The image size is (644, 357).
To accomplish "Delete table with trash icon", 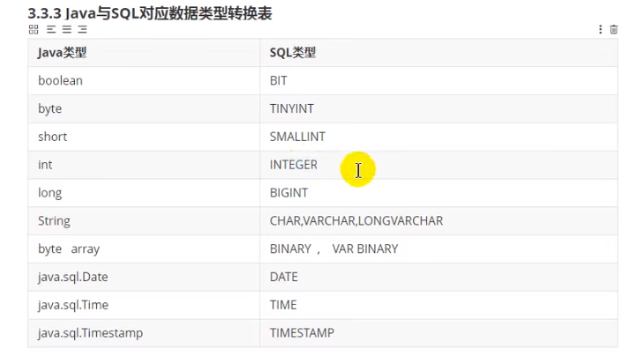I will [614, 29].
